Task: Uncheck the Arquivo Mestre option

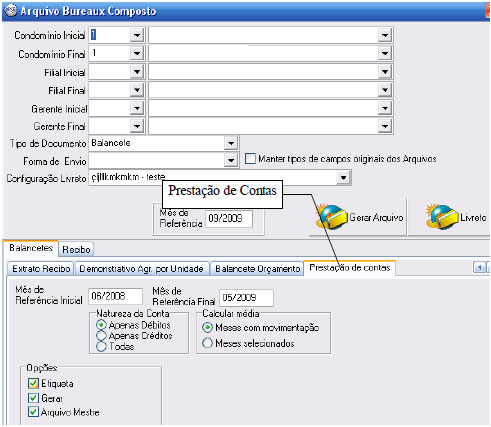Action: pyautogui.click(x=33, y=412)
